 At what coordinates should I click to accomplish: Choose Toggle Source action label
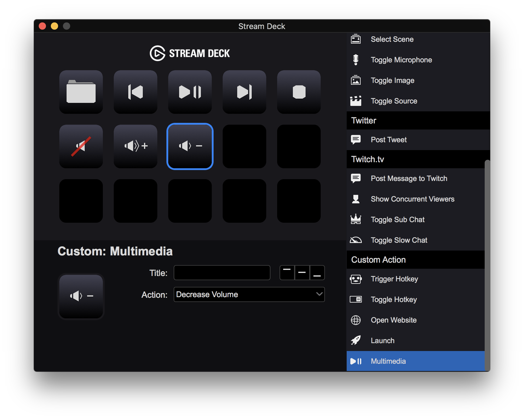pos(394,101)
